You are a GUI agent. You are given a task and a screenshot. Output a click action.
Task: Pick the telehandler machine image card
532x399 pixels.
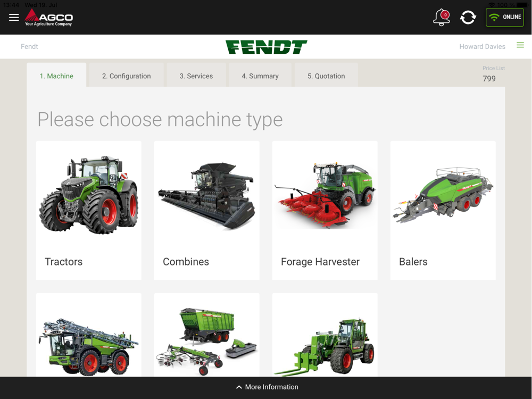[x=325, y=335]
